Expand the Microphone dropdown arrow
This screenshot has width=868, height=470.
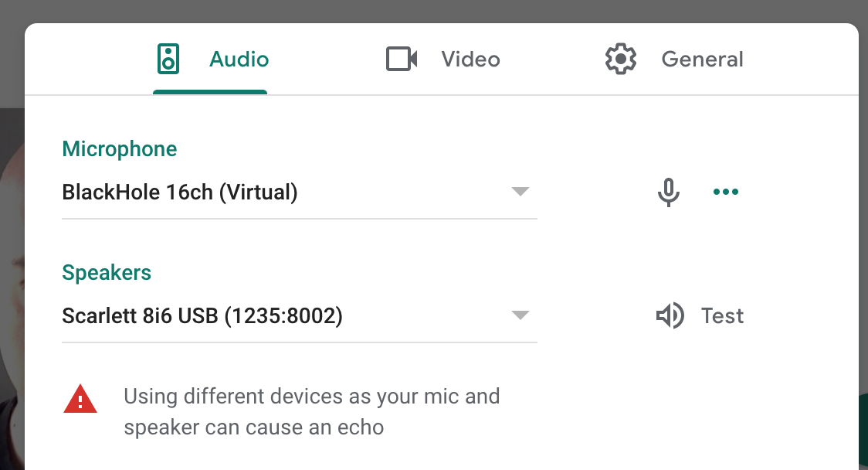pos(520,192)
